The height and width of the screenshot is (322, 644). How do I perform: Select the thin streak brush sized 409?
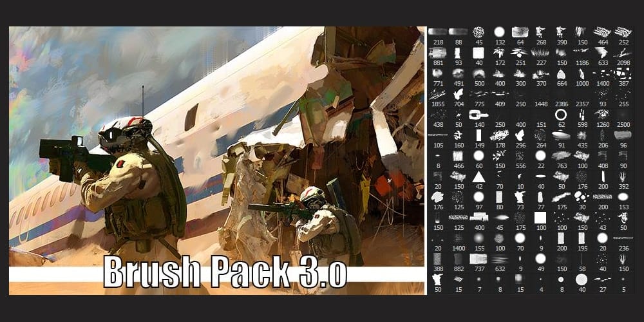(499, 94)
